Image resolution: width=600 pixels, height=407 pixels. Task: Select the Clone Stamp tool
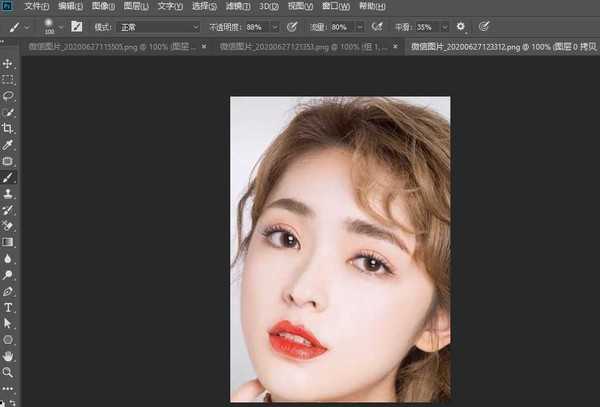click(x=8, y=193)
